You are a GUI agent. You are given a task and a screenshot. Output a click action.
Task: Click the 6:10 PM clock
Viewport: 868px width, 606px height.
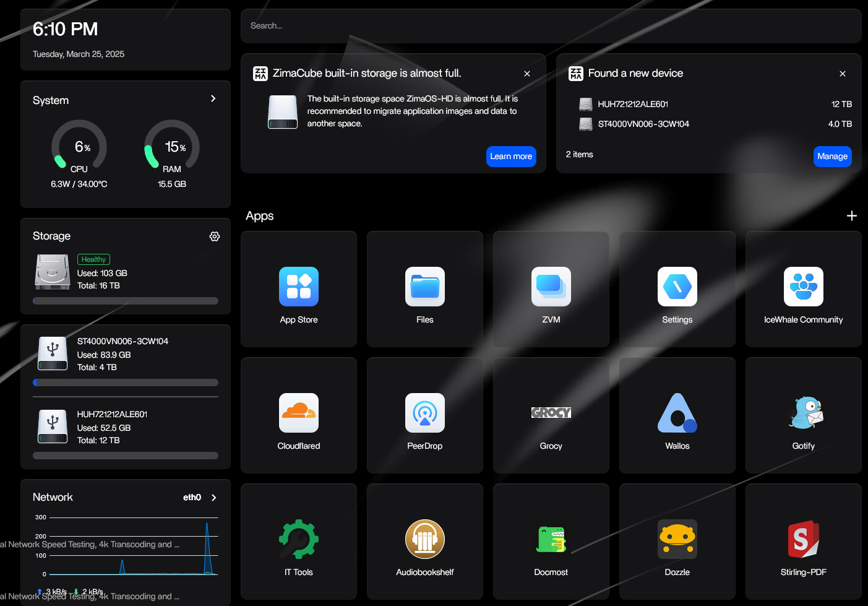pos(65,29)
